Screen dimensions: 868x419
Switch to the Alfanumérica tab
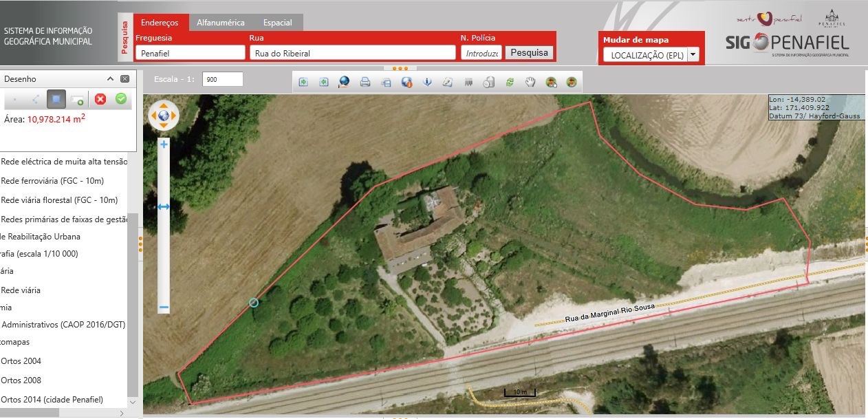[x=220, y=23]
